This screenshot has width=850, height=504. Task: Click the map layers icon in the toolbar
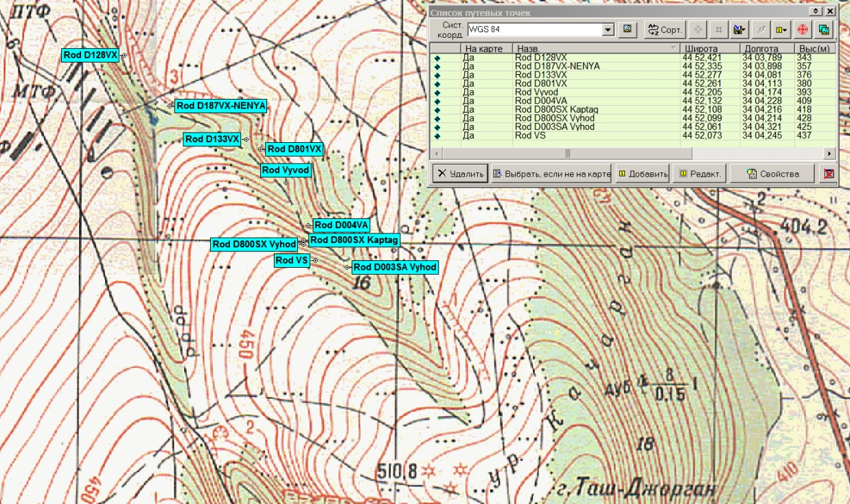824,30
